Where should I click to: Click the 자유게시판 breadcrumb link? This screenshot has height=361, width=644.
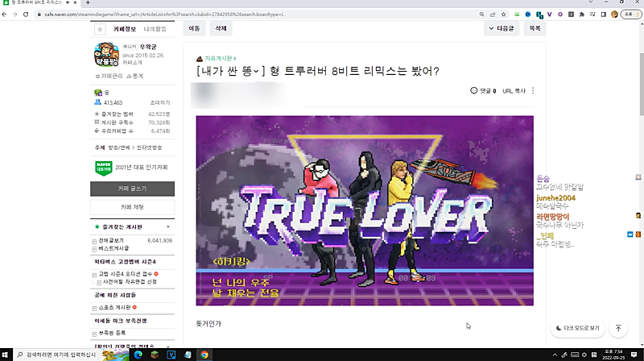point(221,59)
